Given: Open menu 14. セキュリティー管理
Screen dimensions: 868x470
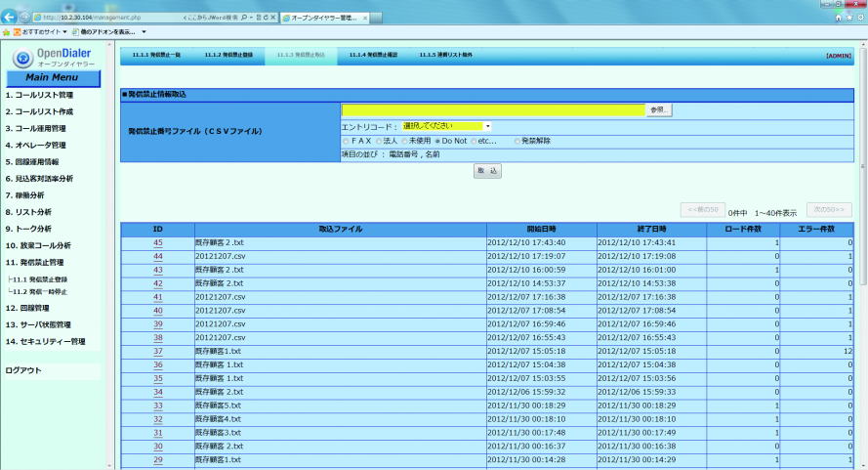Looking at the screenshot, I should pos(45,341).
